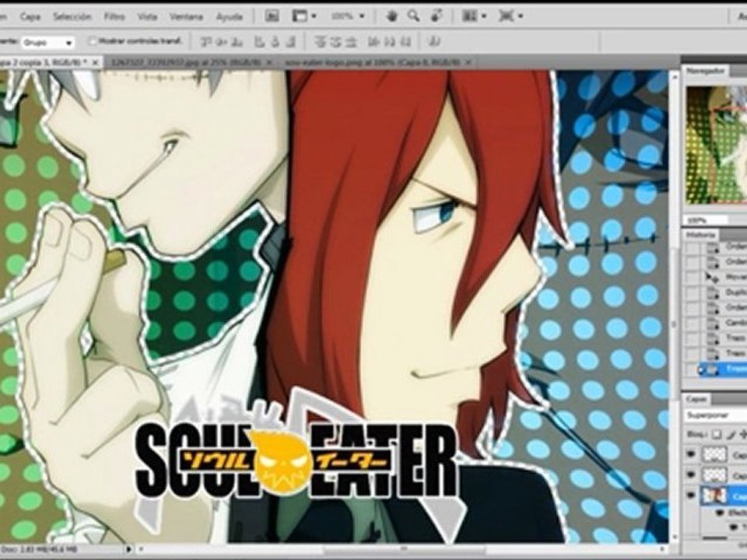
Task: Close the 'copia 3, RGB/8' document tab
Action: (x=95, y=62)
